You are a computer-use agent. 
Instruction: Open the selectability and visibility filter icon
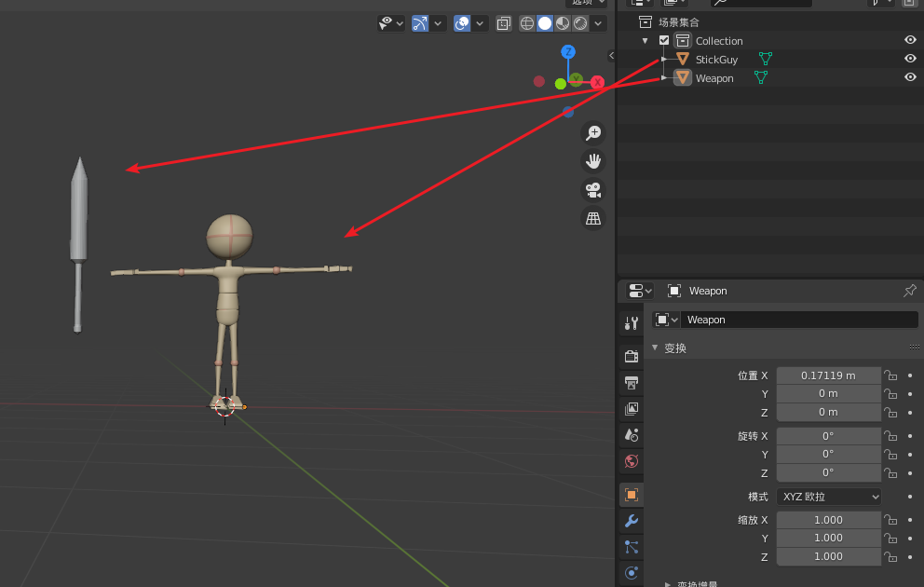(386, 23)
